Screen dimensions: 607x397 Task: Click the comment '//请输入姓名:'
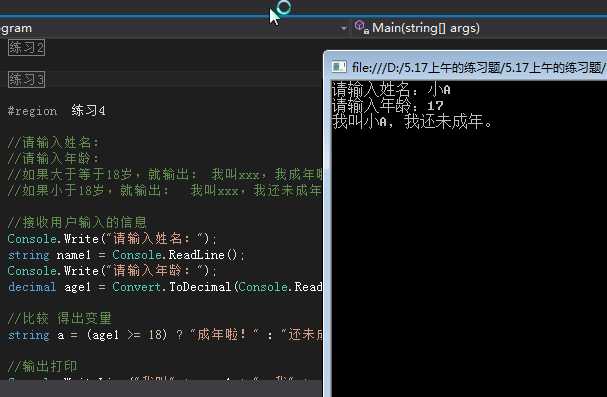coord(53,143)
